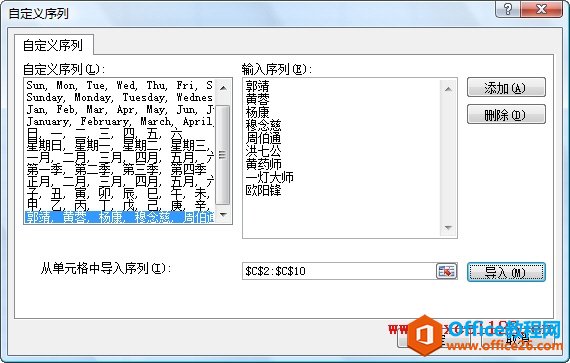Select the January, February, March list row
This screenshot has height=363, width=570.
point(120,121)
